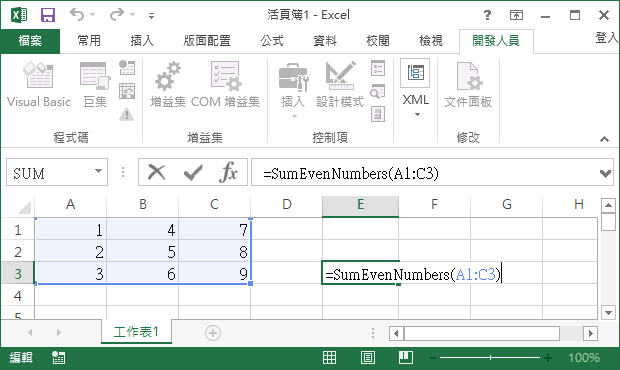
Task: Toggle 設計模式 design mode
Action: 340,84
